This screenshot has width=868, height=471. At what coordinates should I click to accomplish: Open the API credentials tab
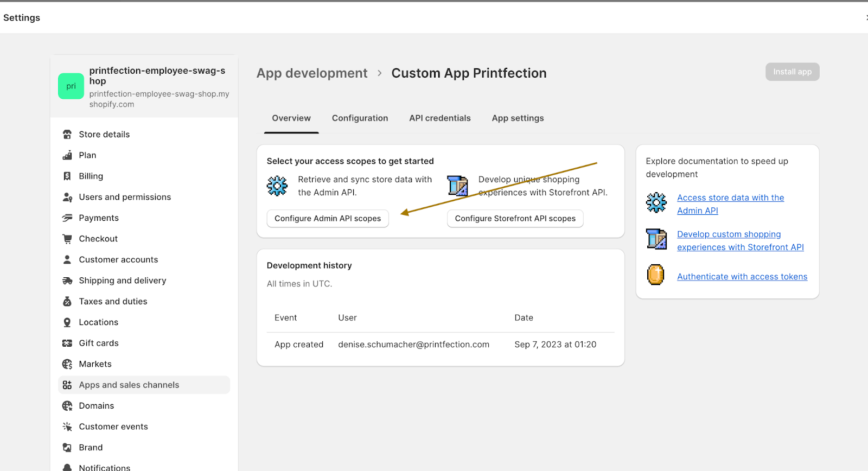coord(440,118)
